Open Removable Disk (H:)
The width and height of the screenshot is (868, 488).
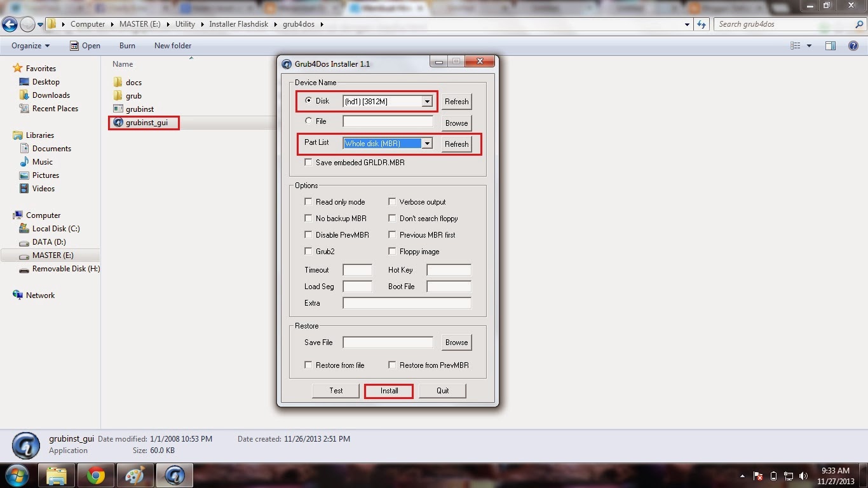(x=66, y=269)
